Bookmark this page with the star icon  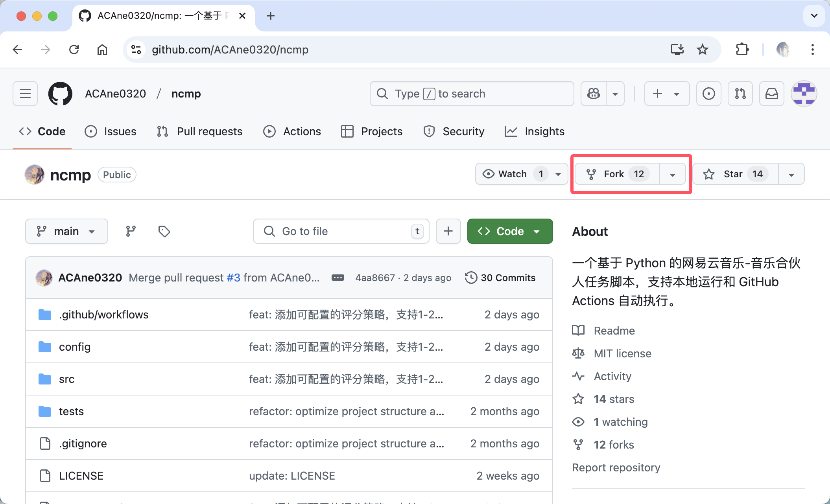[702, 50]
